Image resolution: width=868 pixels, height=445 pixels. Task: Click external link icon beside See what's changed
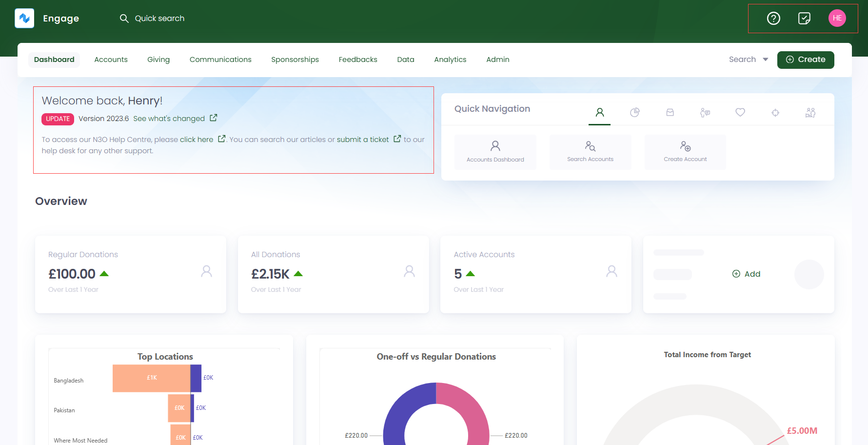[x=213, y=118]
